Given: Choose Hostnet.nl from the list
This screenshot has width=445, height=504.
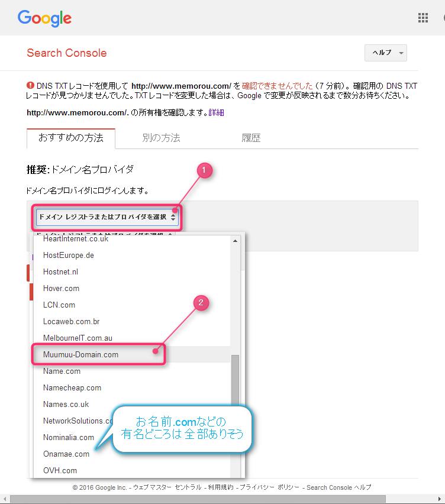Looking at the screenshot, I should tap(132, 272).
